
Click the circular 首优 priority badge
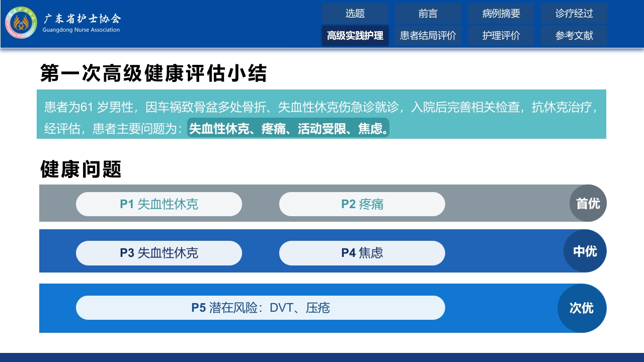pos(588,203)
